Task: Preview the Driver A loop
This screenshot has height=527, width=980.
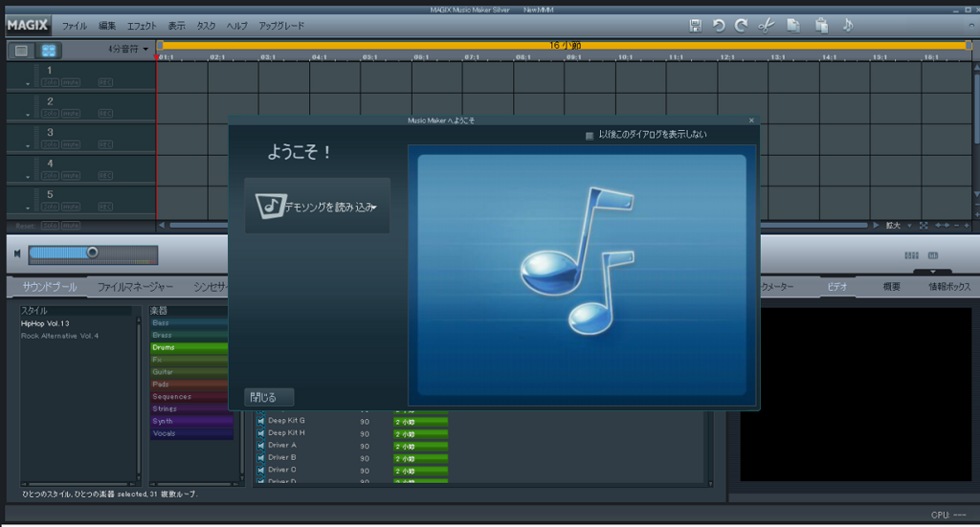Action: pos(261,446)
